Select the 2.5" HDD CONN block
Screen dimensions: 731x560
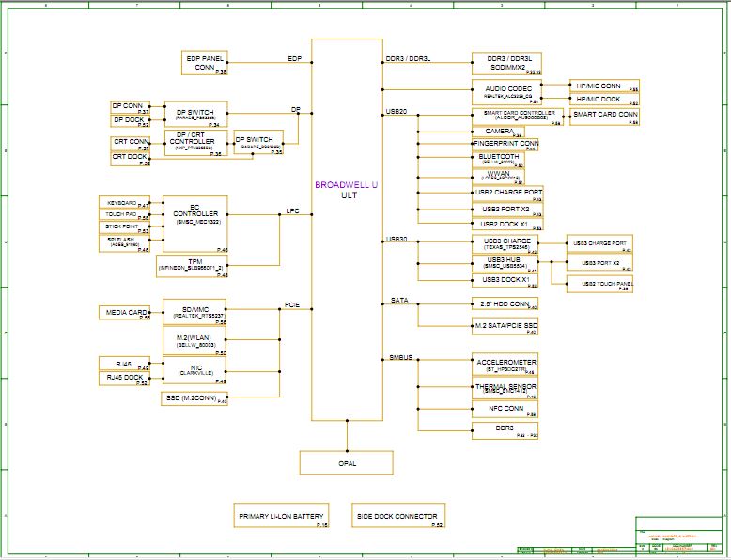[505, 303]
